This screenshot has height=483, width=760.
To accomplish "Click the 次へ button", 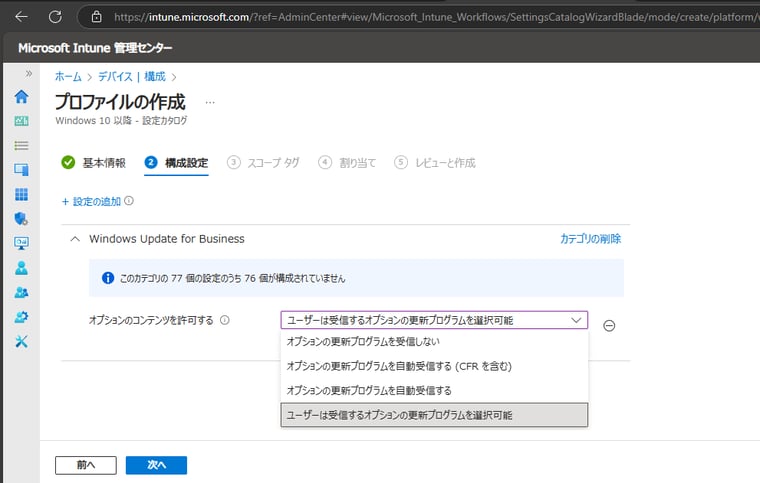I will pos(156,465).
